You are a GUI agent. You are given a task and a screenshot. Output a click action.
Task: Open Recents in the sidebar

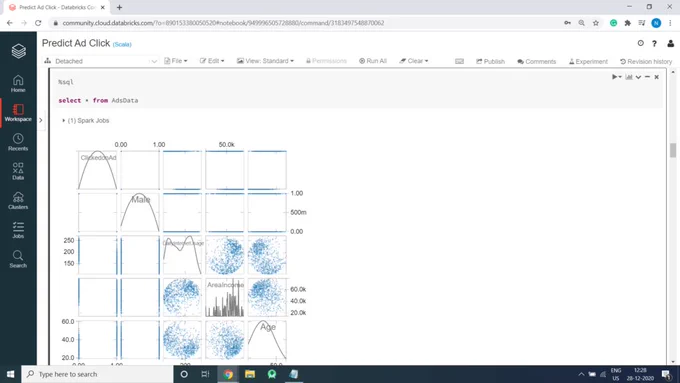point(18,142)
